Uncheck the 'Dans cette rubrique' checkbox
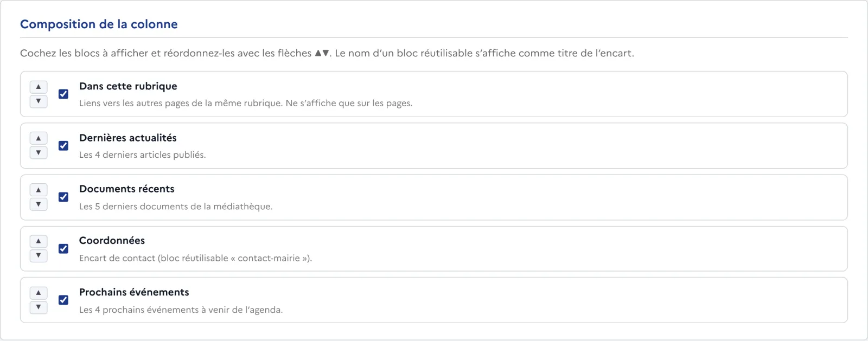Image resolution: width=868 pixels, height=341 pixels. click(63, 94)
